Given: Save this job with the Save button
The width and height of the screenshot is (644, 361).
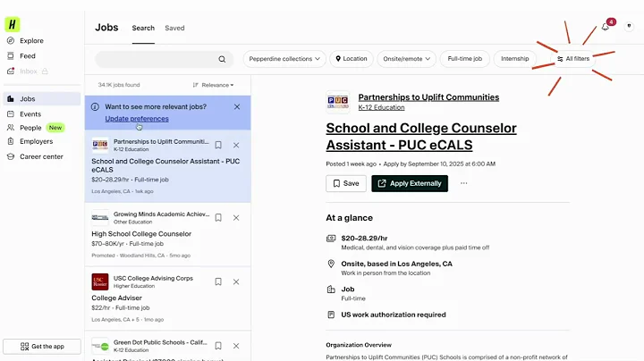Looking at the screenshot, I should [346, 183].
